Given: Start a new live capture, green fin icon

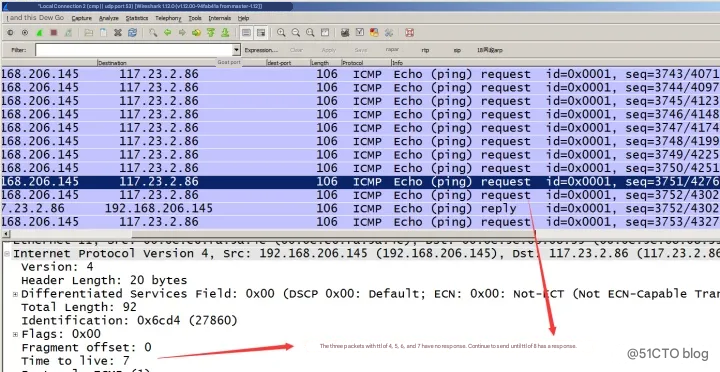Looking at the screenshot, I should 39,33.
